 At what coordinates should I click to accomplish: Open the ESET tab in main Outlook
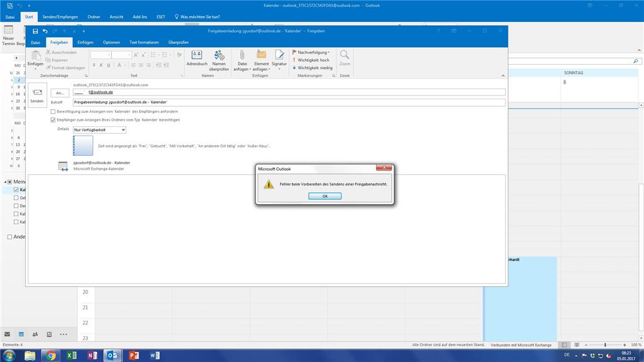tap(160, 17)
